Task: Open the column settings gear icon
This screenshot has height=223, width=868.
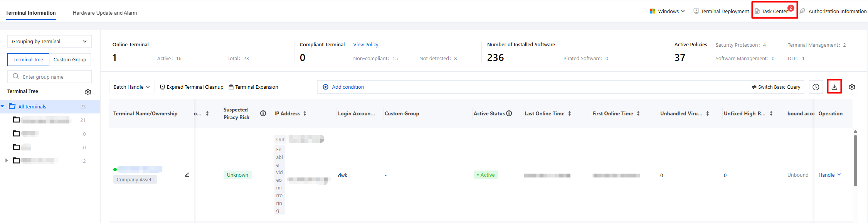Action: 852,87
